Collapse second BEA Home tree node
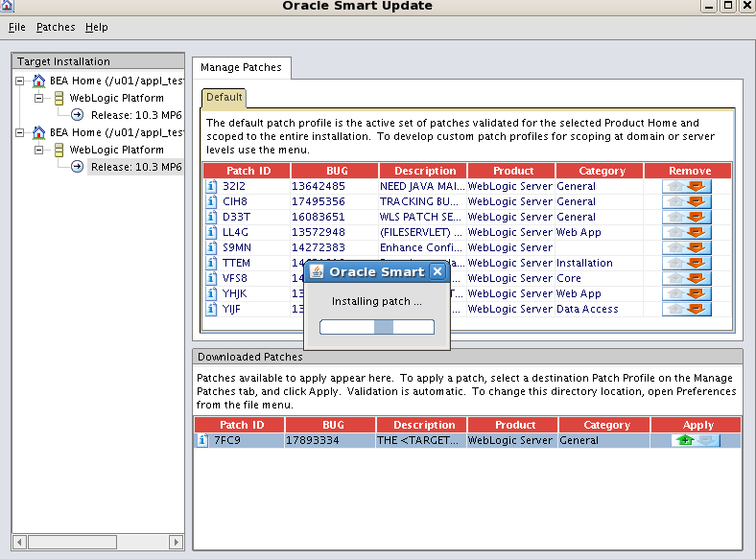 (x=20, y=132)
